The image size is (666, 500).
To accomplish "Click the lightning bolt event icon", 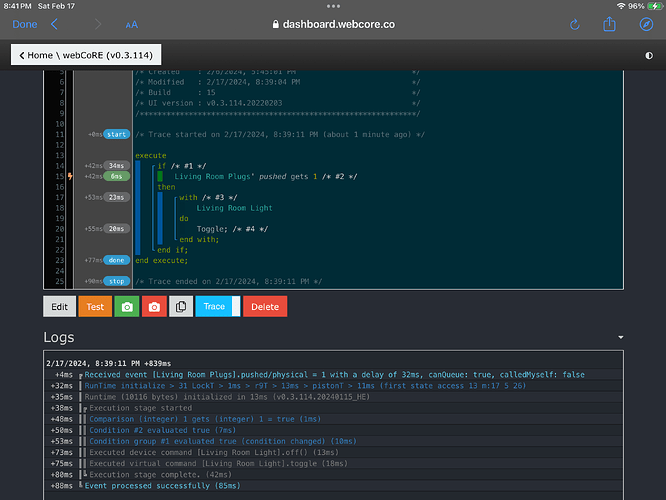I will coord(70,176).
